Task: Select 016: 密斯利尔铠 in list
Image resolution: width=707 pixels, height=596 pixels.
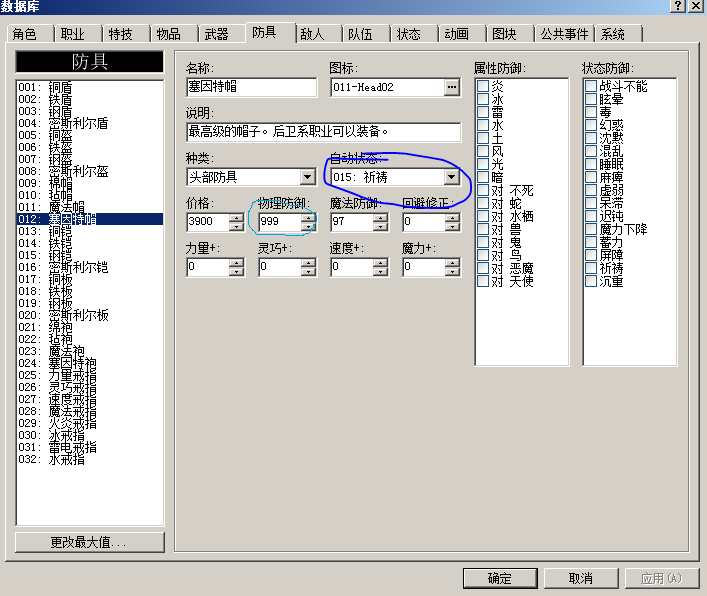Action: 90,267
